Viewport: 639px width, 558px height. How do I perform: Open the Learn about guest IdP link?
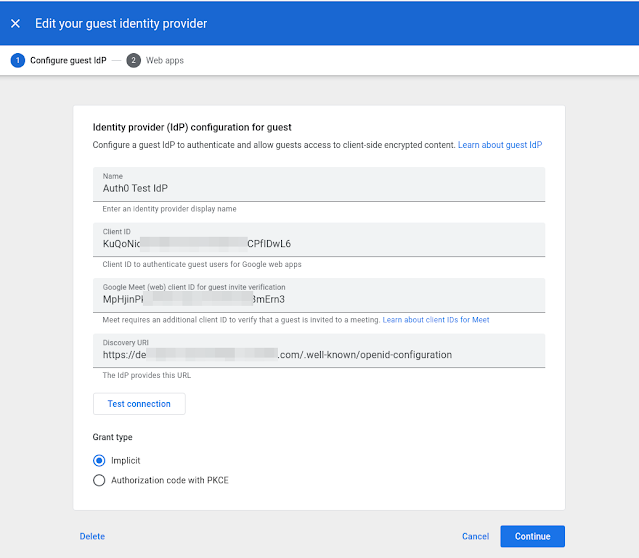(x=500, y=145)
